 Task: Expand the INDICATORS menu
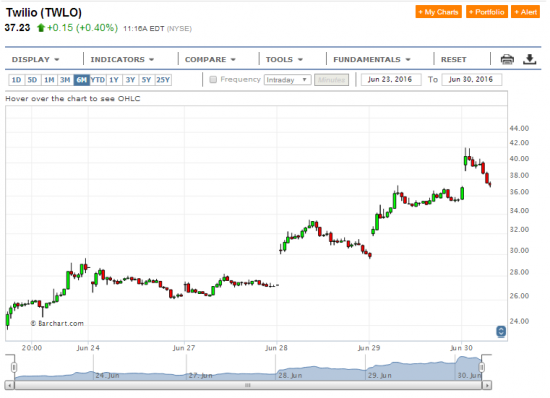coord(122,60)
